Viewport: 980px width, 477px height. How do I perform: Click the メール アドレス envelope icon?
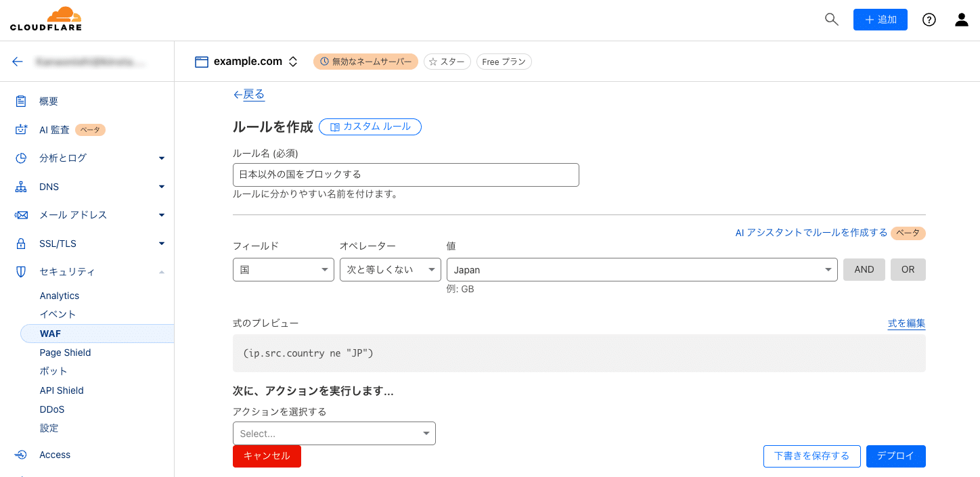(20, 214)
